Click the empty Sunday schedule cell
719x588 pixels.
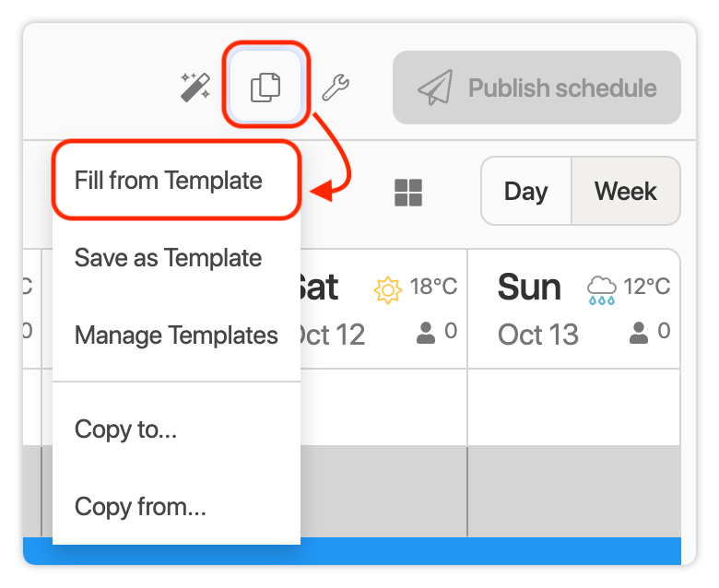574,407
